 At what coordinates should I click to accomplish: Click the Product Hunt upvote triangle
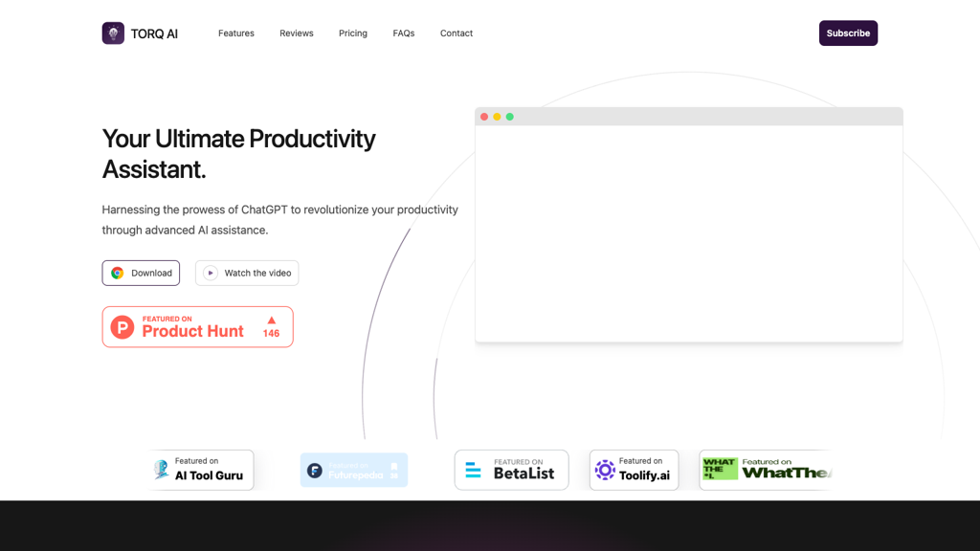click(271, 320)
